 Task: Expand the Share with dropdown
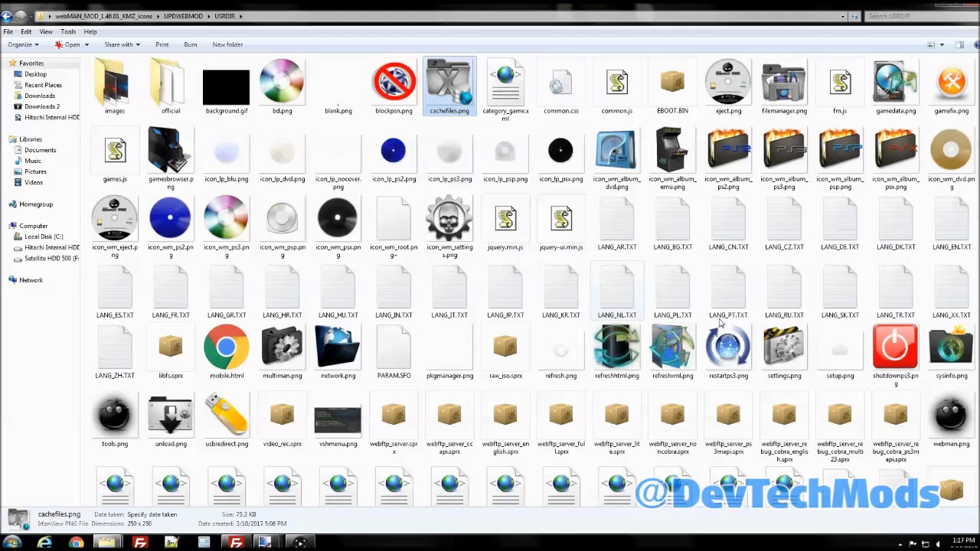click(122, 44)
